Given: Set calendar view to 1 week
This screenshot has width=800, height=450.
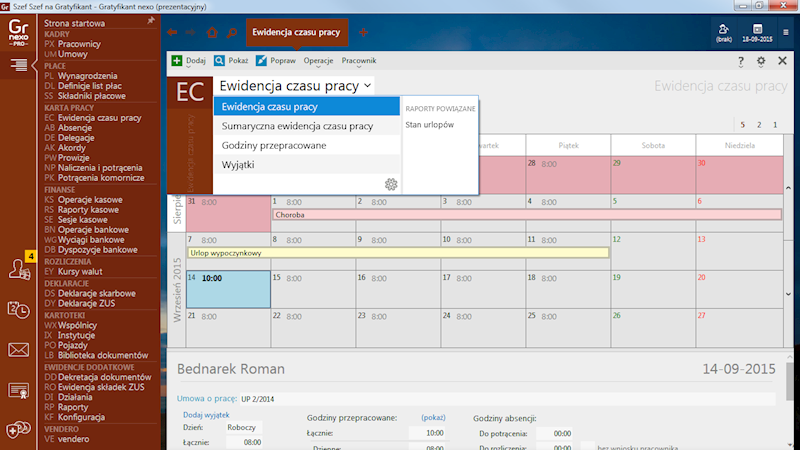Looking at the screenshot, I should (x=775, y=125).
